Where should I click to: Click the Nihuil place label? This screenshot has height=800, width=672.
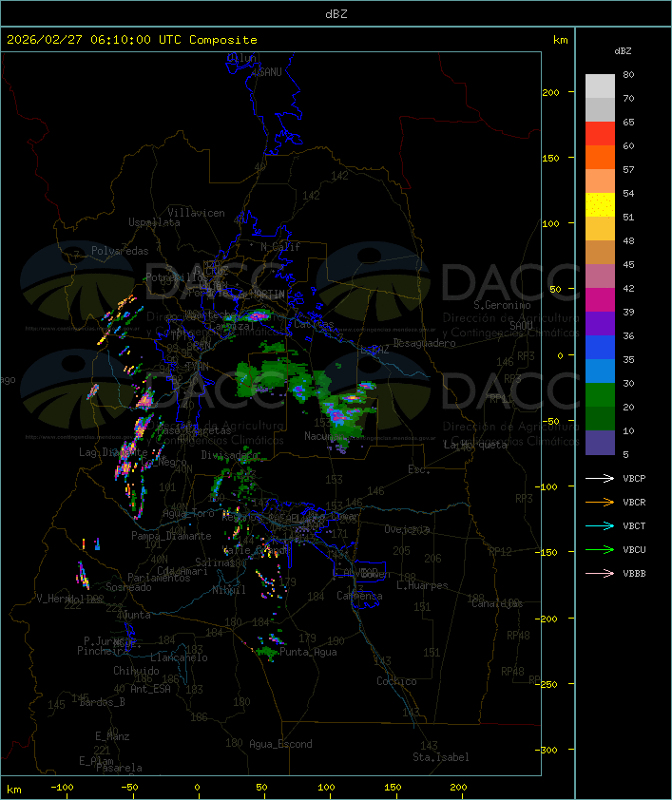click(229, 590)
